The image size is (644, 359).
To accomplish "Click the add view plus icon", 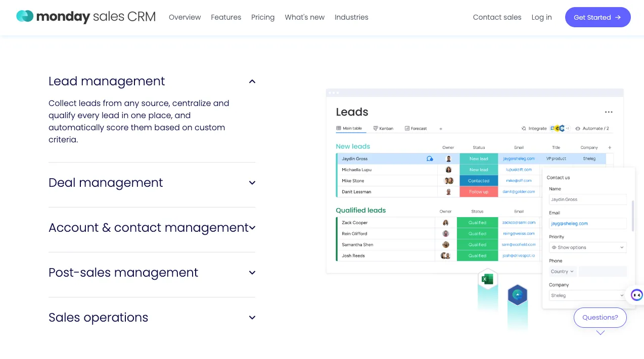I will click(x=441, y=129).
